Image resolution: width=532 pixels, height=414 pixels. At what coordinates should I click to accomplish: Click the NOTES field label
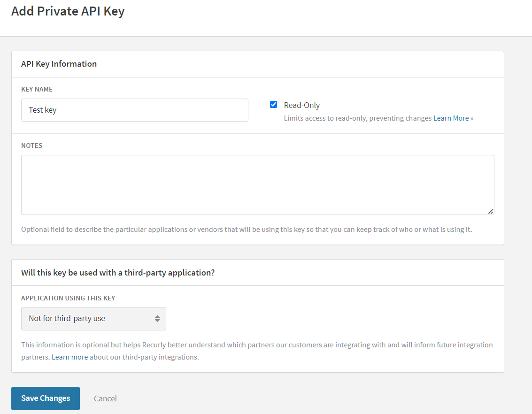tap(32, 146)
